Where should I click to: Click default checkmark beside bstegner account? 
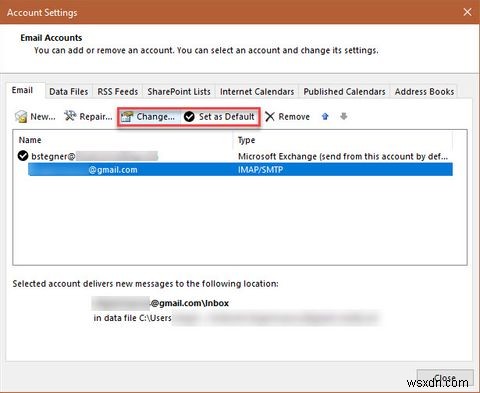23,156
